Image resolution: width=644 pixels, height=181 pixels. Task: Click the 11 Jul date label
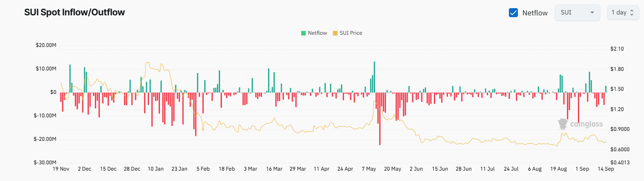(487, 169)
